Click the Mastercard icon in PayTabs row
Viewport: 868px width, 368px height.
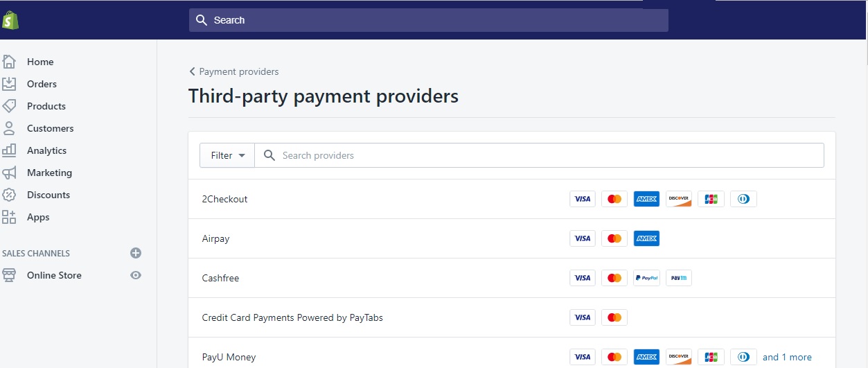point(614,317)
